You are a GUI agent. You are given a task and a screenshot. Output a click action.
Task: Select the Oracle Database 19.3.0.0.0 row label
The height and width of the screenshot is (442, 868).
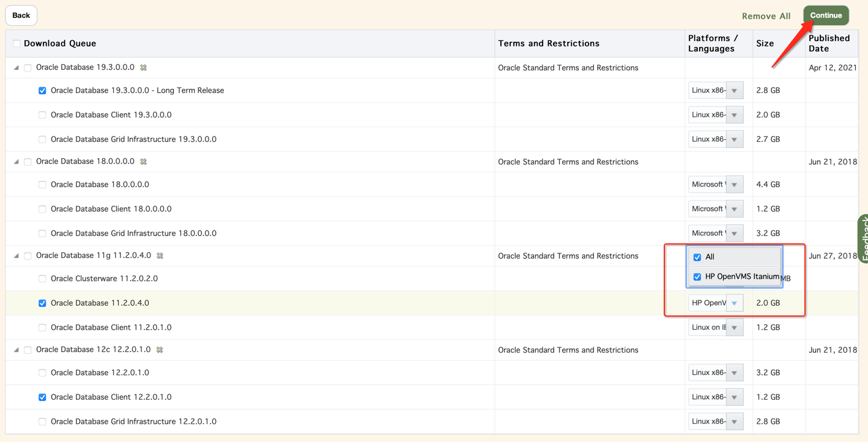85,68
